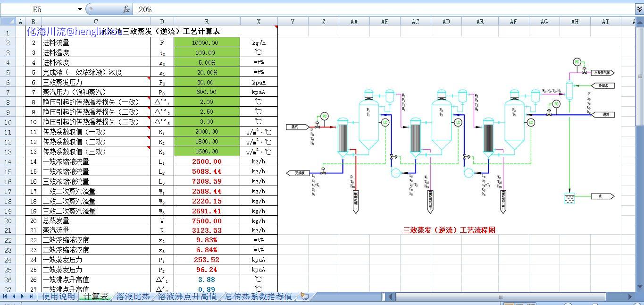Click the Select All corner triangle
Image resolution: width=644 pixels, height=305 pixels.
(7, 21)
